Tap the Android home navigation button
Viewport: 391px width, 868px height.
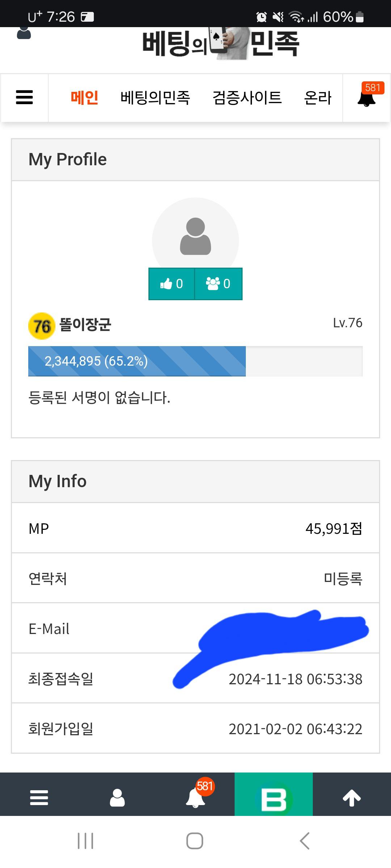[195, 841]
